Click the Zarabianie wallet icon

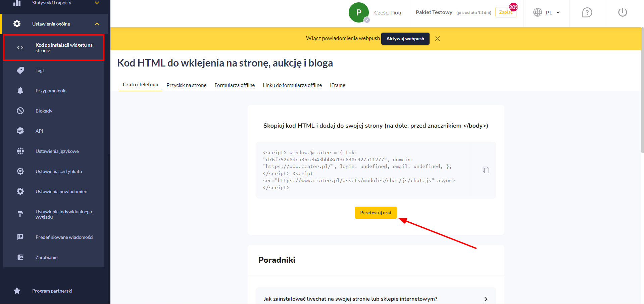[20, 257]
